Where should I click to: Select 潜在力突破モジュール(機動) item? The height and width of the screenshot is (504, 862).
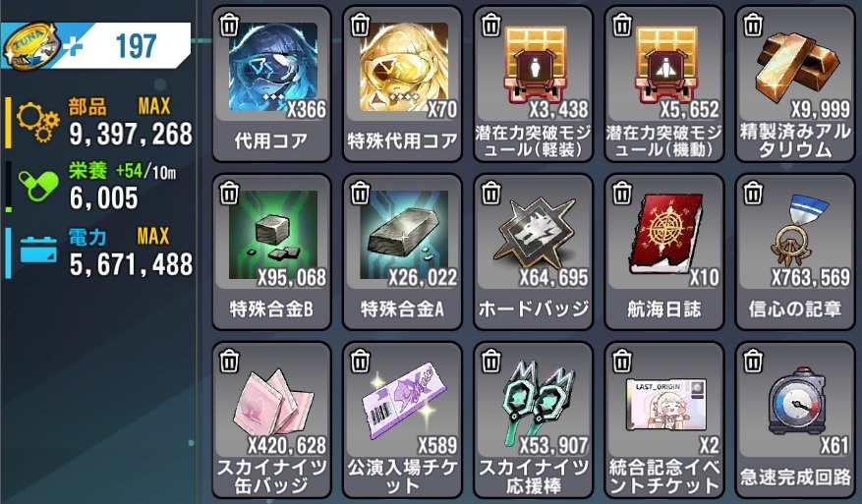pos(664,84)
